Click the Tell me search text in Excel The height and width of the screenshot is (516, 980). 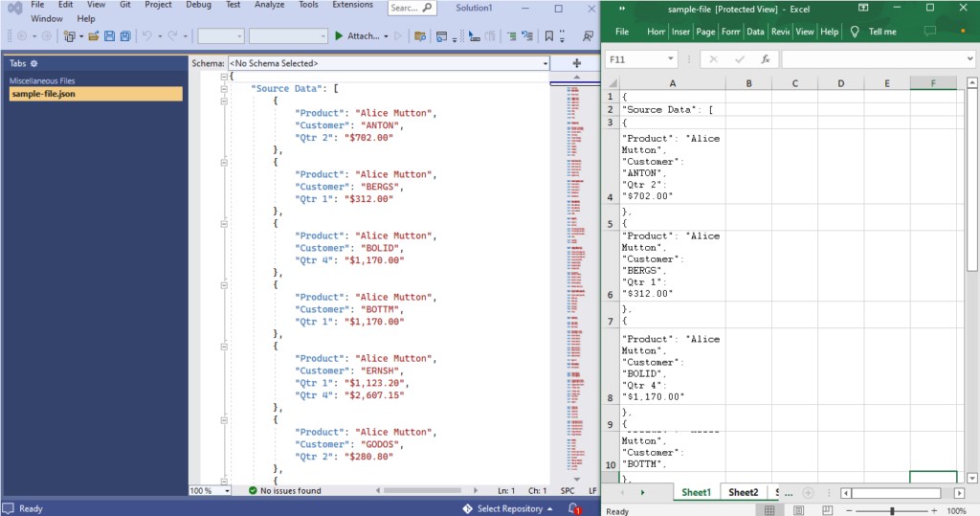pyautogui.click(x=881, y=32)
